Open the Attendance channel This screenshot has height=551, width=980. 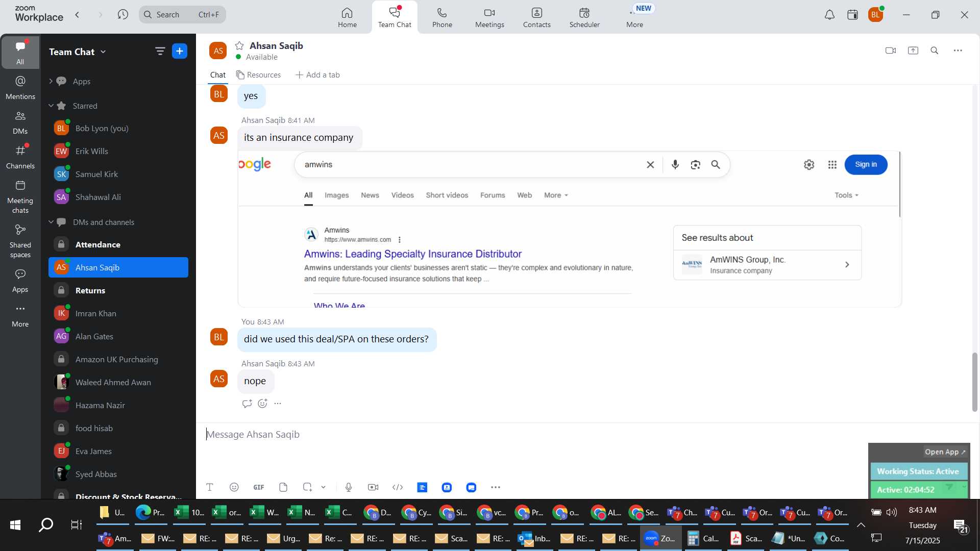click(x=118, y=244)
